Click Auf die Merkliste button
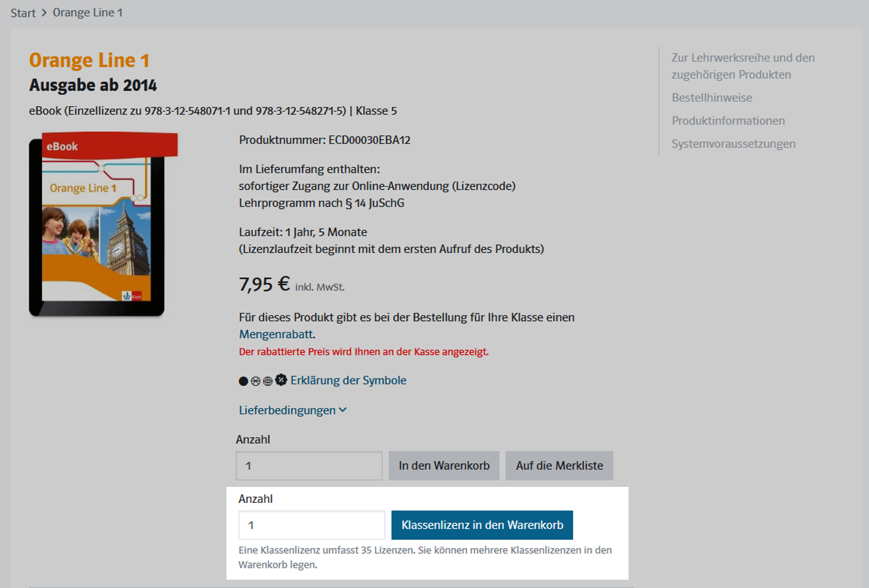This screenshot has height=588, width=869. click(x=559, y=466)
